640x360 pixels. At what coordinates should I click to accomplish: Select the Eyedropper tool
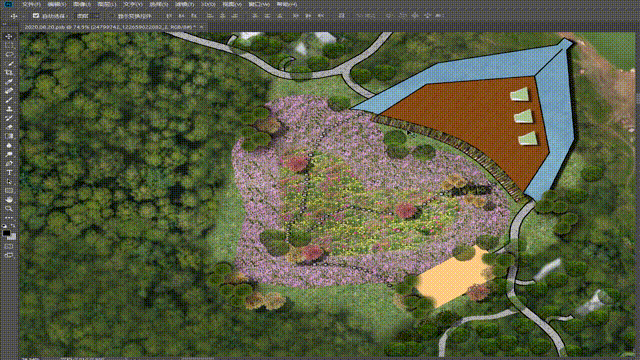[9, 82]
